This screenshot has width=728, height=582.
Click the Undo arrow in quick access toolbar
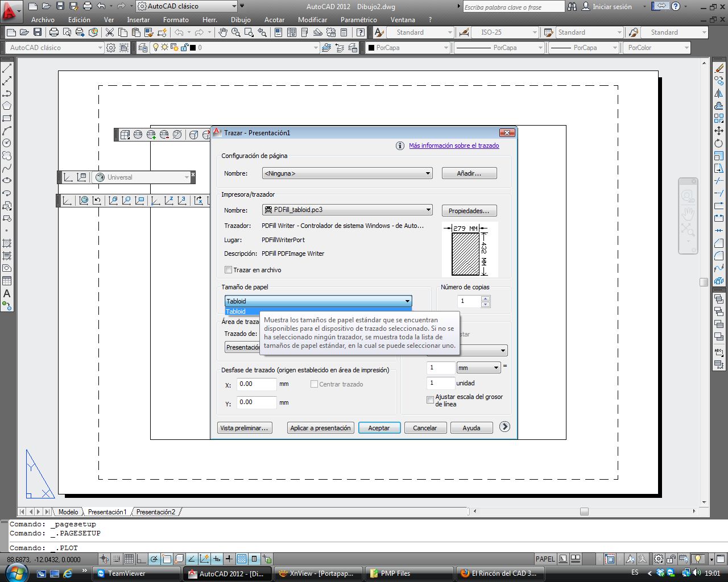coord(101,6)
